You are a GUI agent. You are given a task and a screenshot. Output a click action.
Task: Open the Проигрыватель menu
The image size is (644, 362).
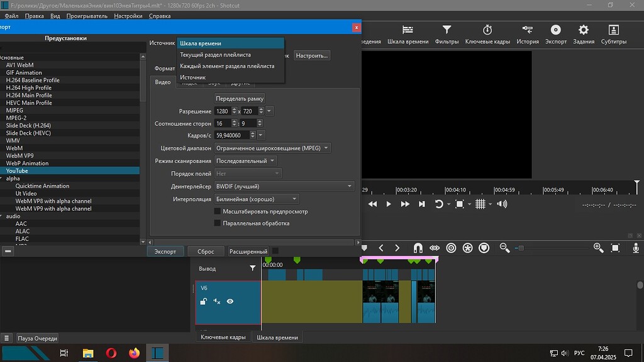(x=87, y=16)
